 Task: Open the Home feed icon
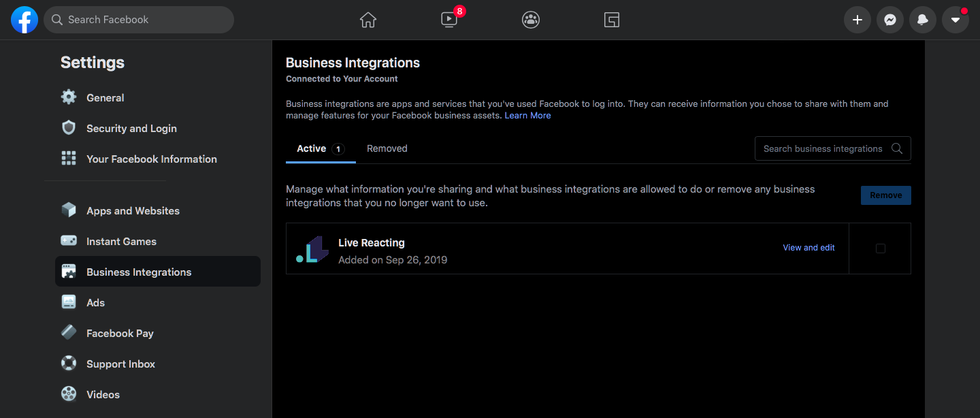(368, 20)
